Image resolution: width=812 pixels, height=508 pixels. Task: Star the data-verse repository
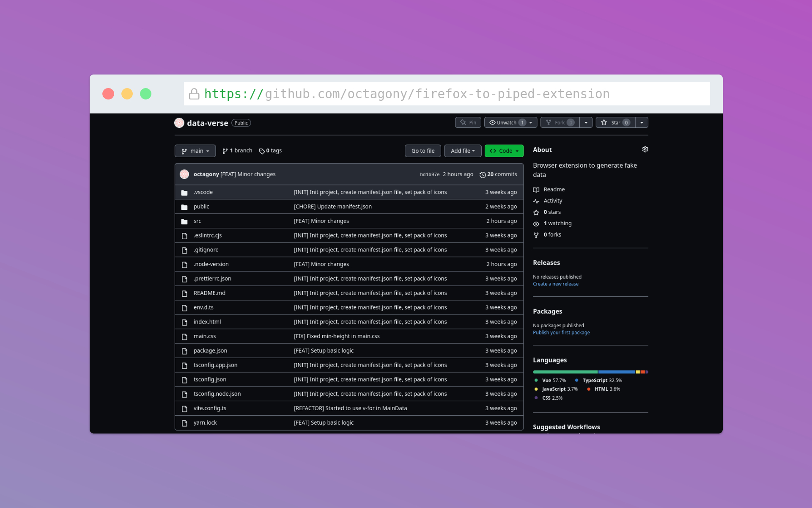pyautogui.click(x=615, y=122)
